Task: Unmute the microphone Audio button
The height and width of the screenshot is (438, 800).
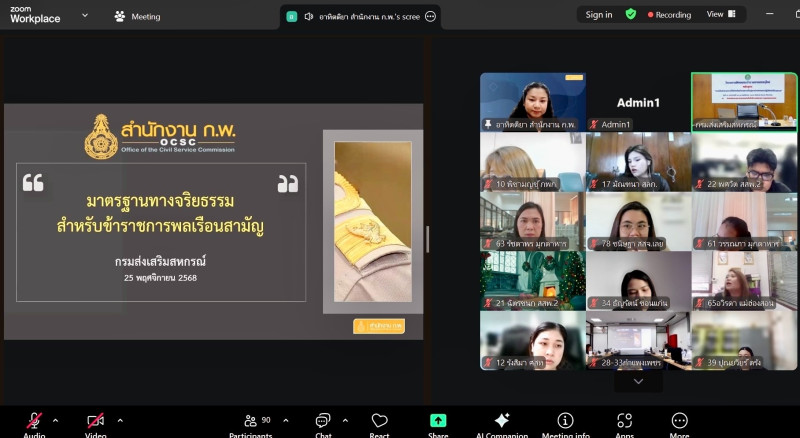Action: click(x=34, y=421)
